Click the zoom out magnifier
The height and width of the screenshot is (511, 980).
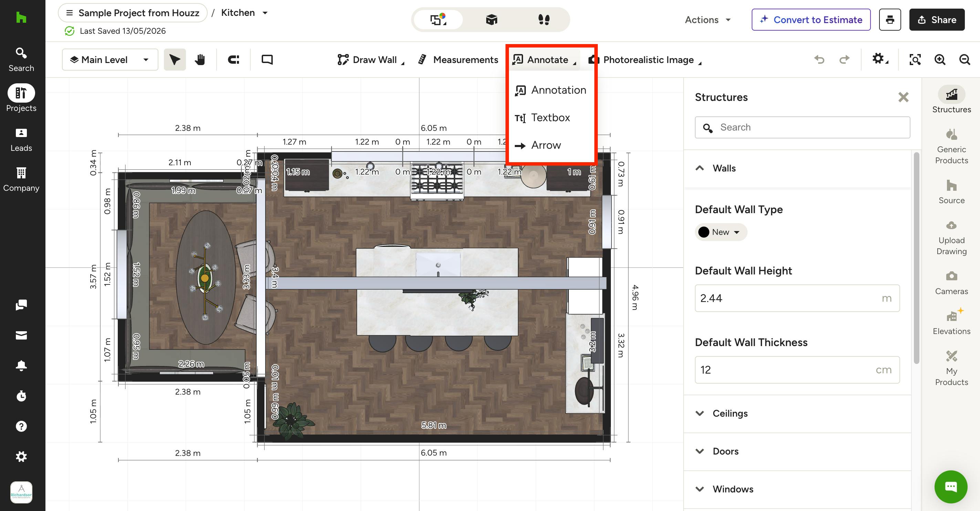(x=965, y=59)
